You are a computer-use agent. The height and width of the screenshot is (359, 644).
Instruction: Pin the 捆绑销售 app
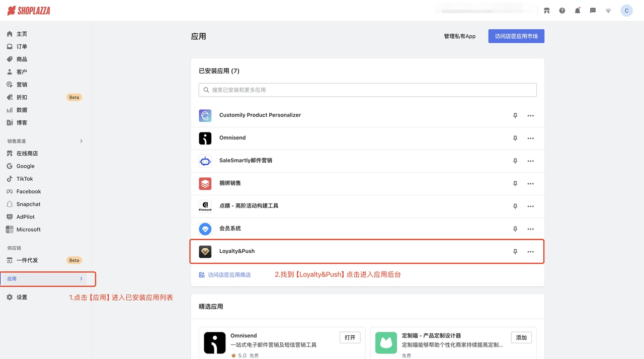pyautogui.click(x=515, y=184)
